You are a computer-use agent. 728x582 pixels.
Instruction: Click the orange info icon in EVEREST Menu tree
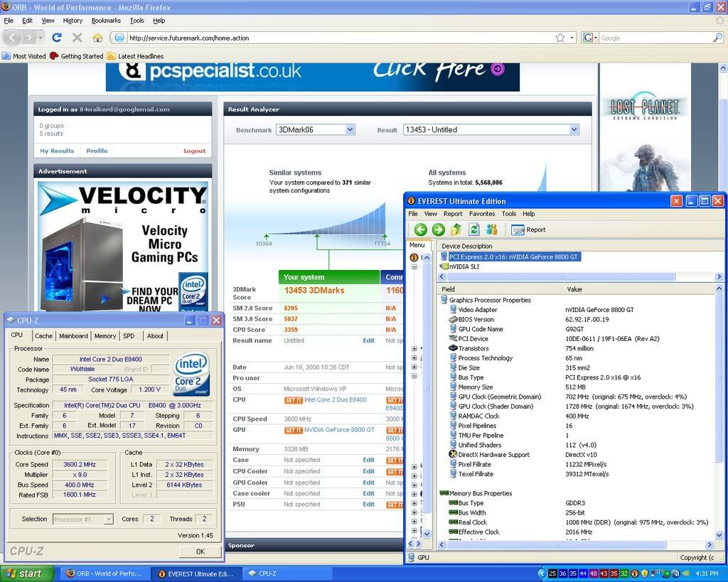pos(414,257)
